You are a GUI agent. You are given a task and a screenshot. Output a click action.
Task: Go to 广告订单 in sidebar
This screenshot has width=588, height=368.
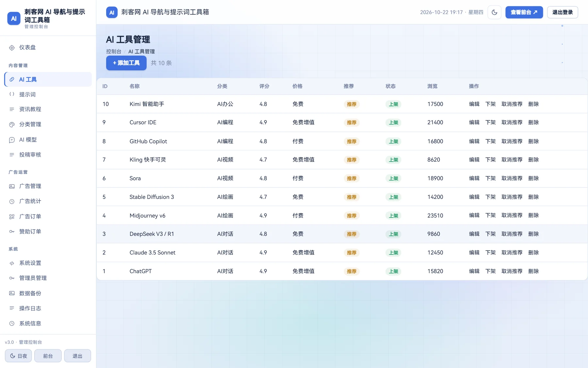click(48, 217)
